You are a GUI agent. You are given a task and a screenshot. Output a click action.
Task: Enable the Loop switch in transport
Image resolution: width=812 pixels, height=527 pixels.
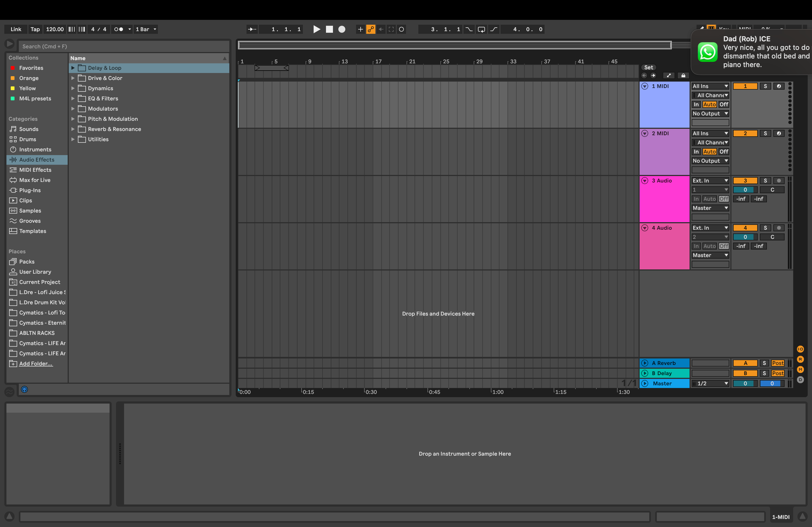point(481,29)
